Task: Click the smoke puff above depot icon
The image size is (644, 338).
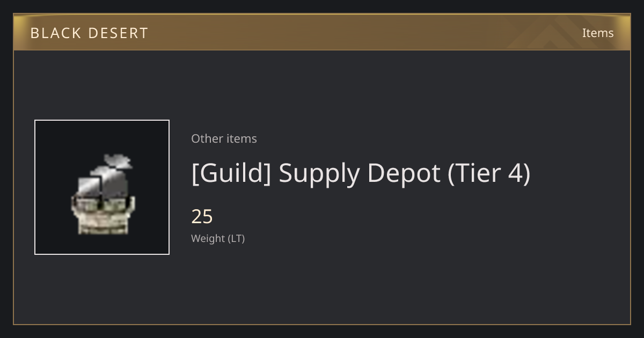Action: coord(119,160)
